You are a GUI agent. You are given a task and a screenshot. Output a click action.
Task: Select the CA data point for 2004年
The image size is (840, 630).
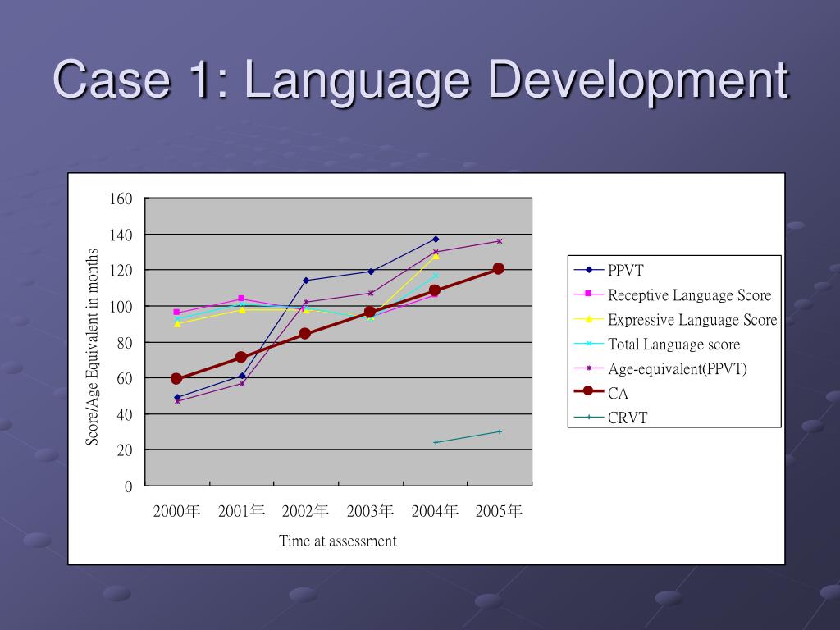pos(435,290)
